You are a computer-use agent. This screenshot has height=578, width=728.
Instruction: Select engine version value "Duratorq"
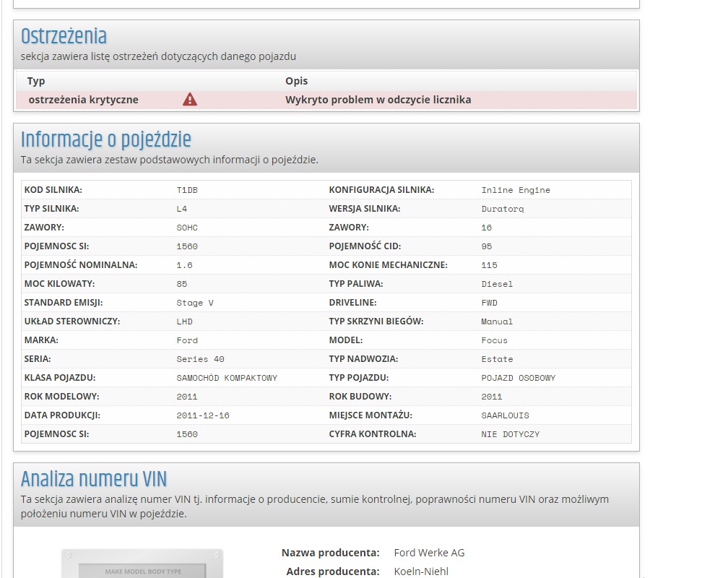point(503,209)
